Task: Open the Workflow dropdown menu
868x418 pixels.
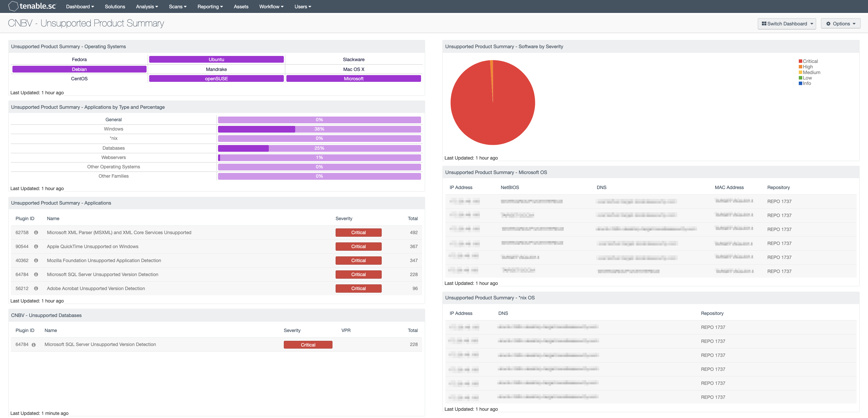Action: [271, 6]
